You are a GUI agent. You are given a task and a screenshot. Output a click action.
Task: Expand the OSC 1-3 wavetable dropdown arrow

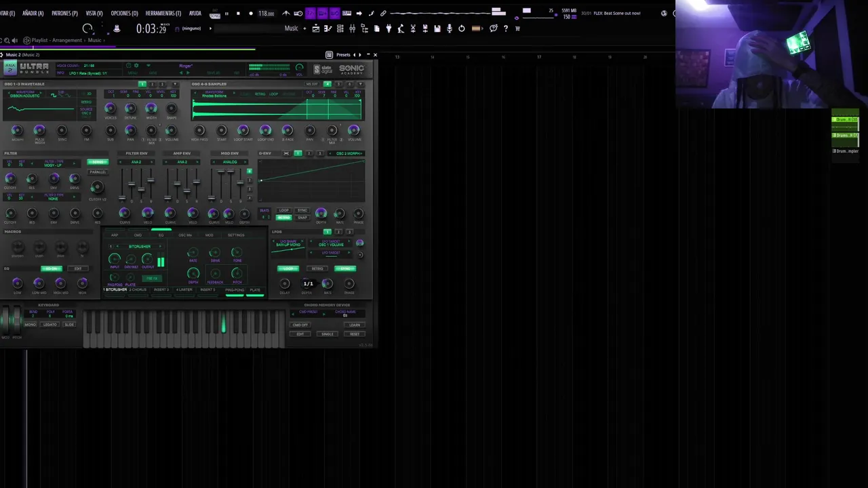[175, 84]
